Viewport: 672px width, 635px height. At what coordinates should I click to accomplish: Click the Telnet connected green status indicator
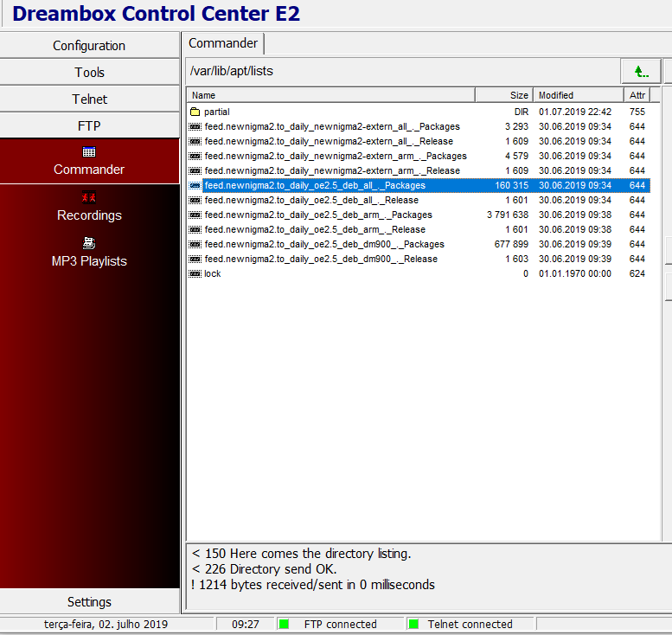point(413,624)
